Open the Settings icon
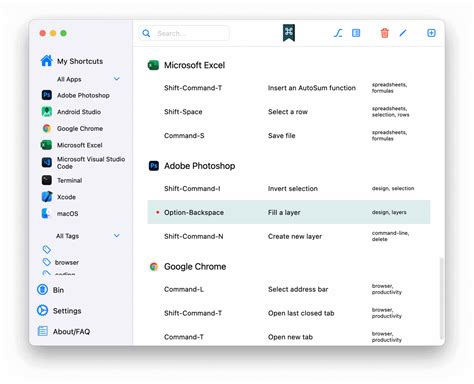The height and width of the screenshot is (384, 474). tap(42, 310)
